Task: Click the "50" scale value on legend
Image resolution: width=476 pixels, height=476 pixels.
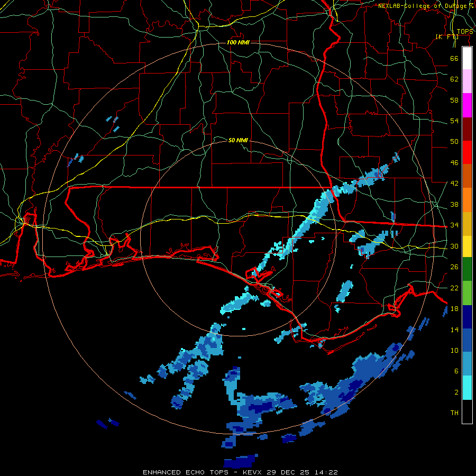Action: click(x=454, y=142)
